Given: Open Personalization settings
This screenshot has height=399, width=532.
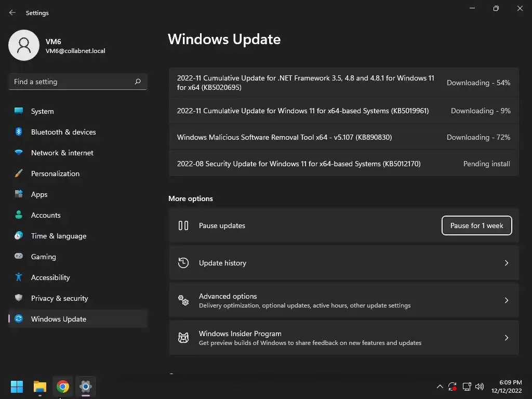Looking at the screenshot, I should tap(78, 174).
